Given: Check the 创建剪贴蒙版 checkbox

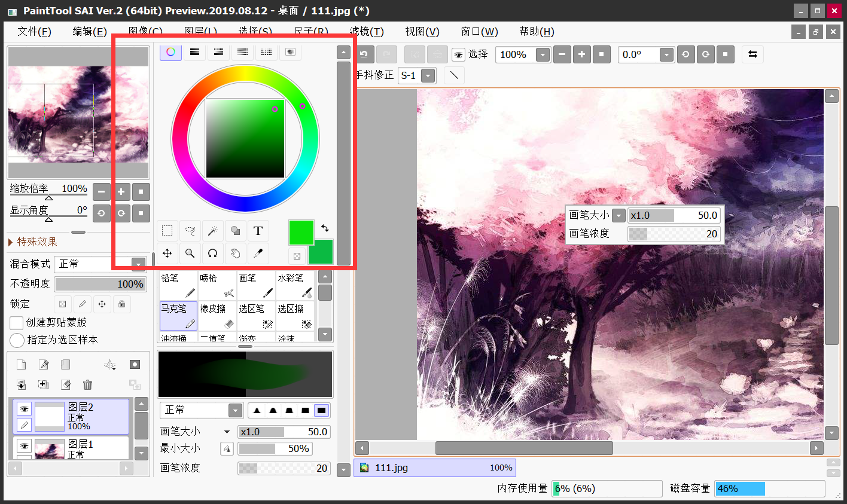Looking at the screenshot, I should click(17, 323).
